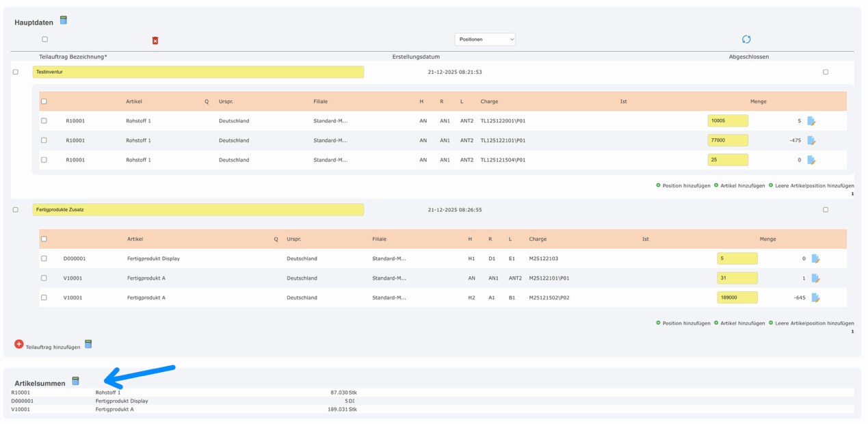Click Leere Artikelposition hinzufügen under Testinventur
Screen dimensions: 868x424
click(812, 185)
